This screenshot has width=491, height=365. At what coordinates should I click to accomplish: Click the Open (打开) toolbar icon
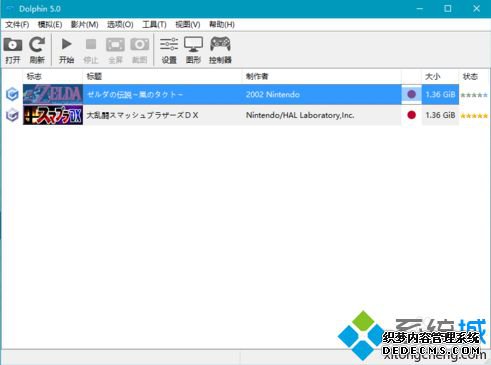13,50
